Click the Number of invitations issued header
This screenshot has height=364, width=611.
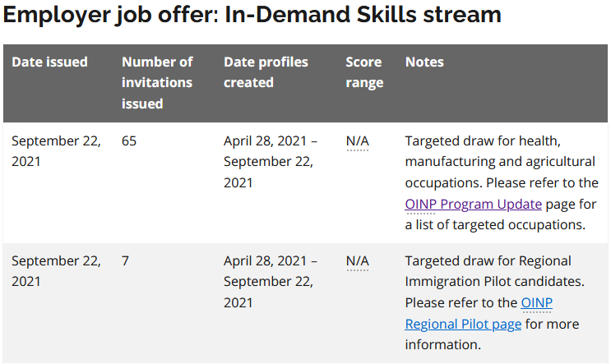[x=157, y=82]
